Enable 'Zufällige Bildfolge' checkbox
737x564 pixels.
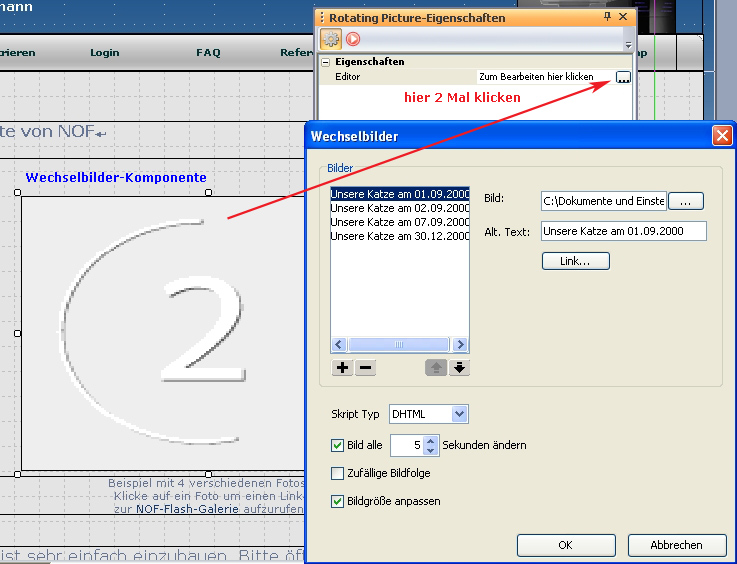tap(338, 473)
